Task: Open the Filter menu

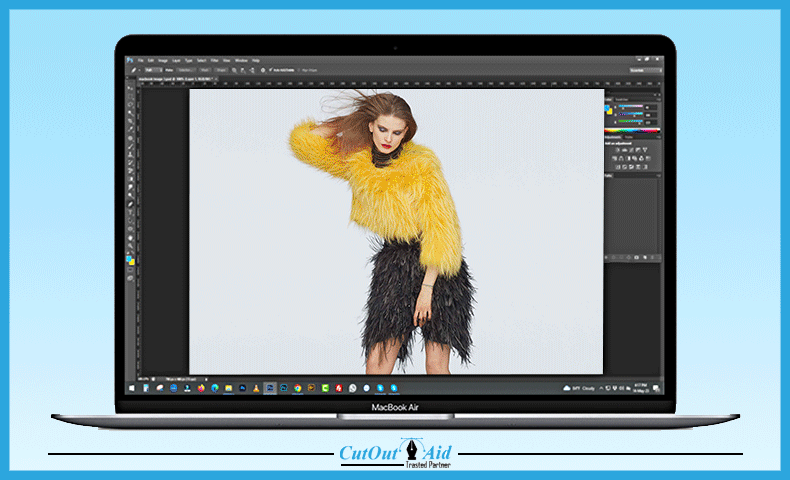Action: 213,60
